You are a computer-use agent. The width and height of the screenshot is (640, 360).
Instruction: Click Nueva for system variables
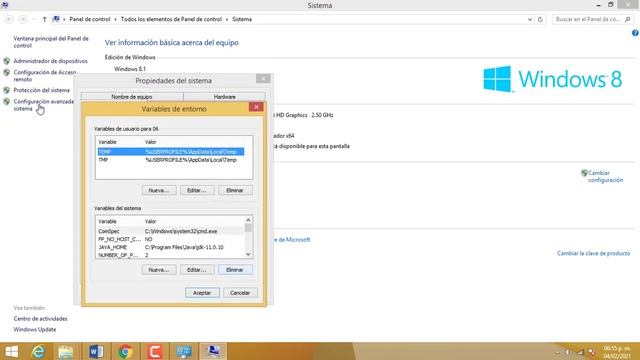point(159,270)
